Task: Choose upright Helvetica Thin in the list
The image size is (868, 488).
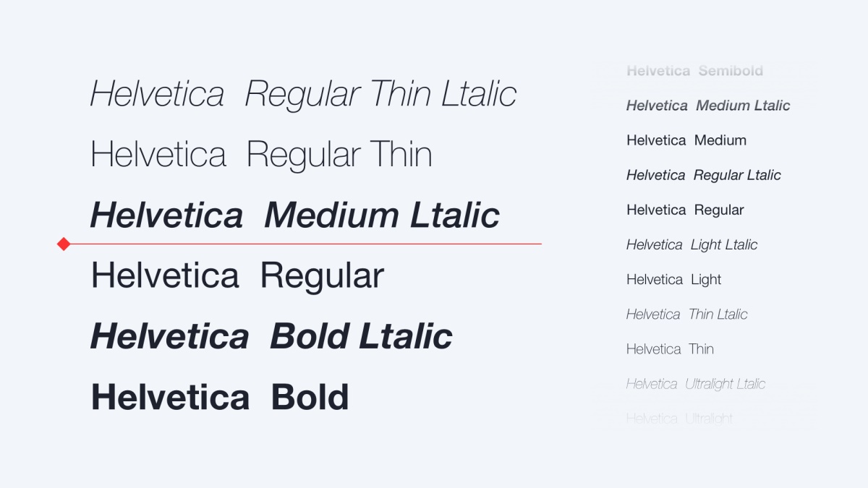Action: 670,349
